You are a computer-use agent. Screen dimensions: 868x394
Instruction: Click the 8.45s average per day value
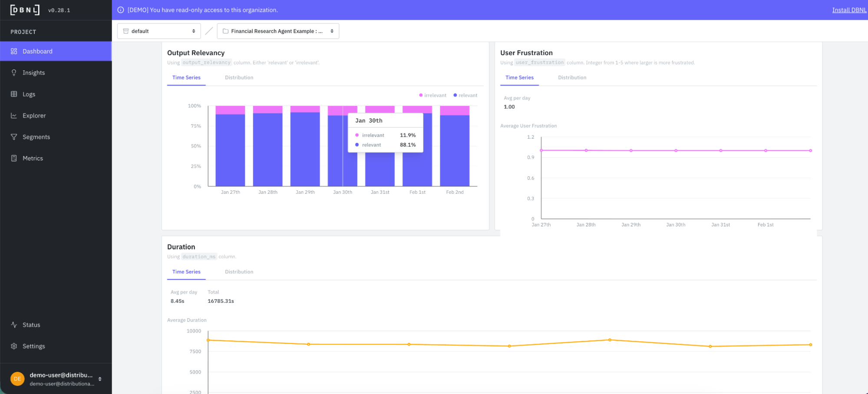coord(178,301)
